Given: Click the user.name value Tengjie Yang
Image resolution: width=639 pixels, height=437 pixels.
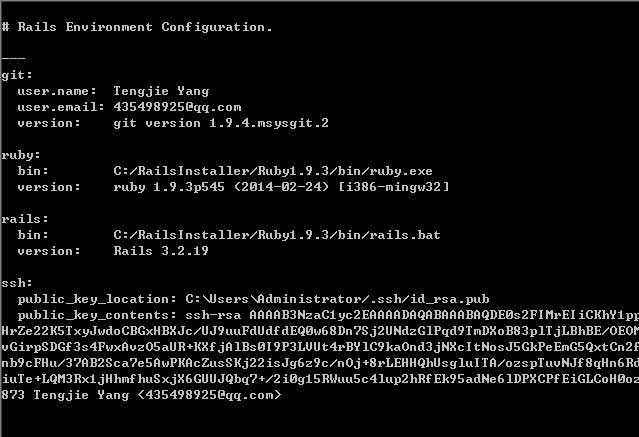Looking at the screenshot, I should 161,91.
